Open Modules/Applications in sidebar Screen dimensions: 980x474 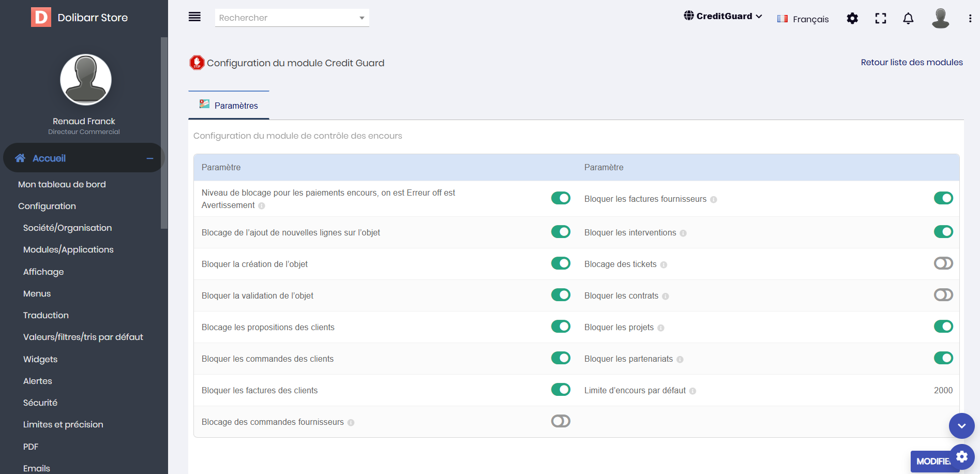coord(68,249)
